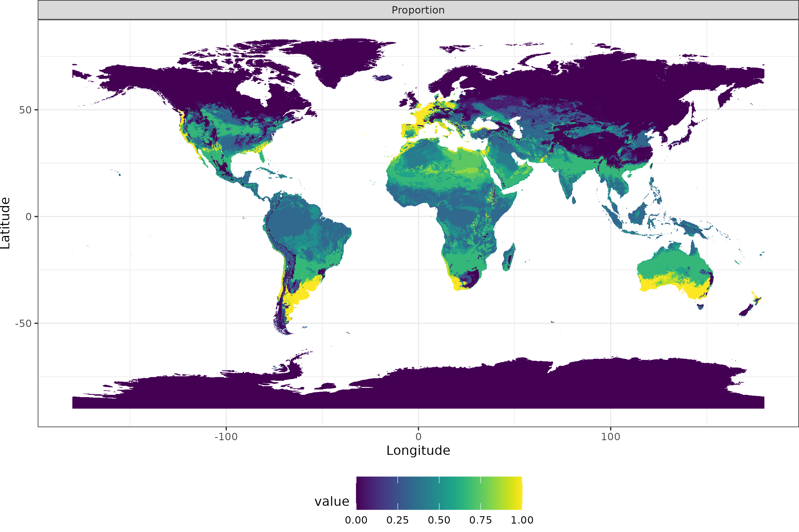Click the -100 longitude tick label
This screenshot has height=532, width=799.
pos(226,437)
